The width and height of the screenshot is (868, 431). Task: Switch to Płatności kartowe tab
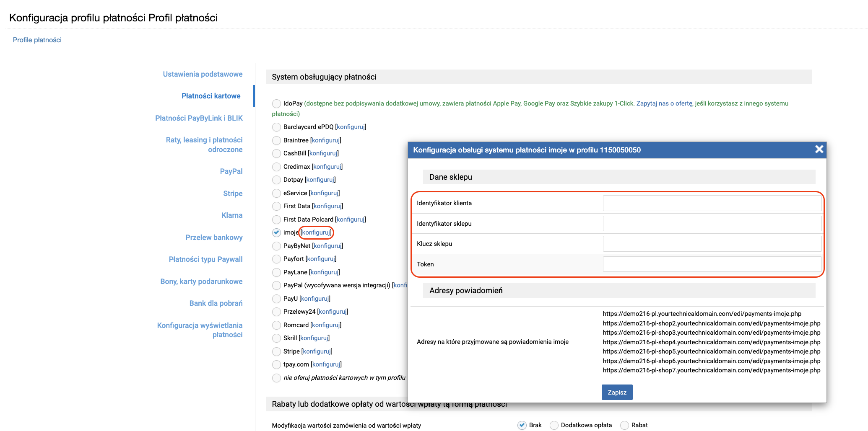(211, 96)
